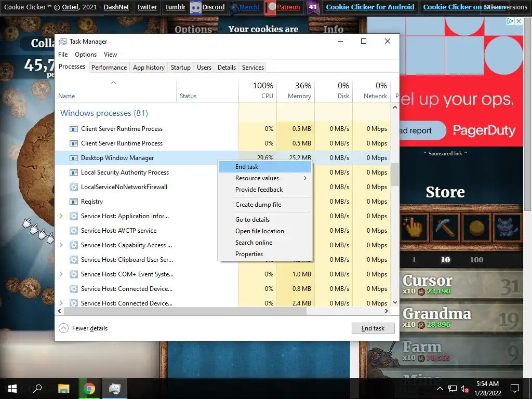The height and width of the screenshot is (399, 532).
Task: Click Service Host: AVCTP service gear icon
Action: (x=74, y=231)
